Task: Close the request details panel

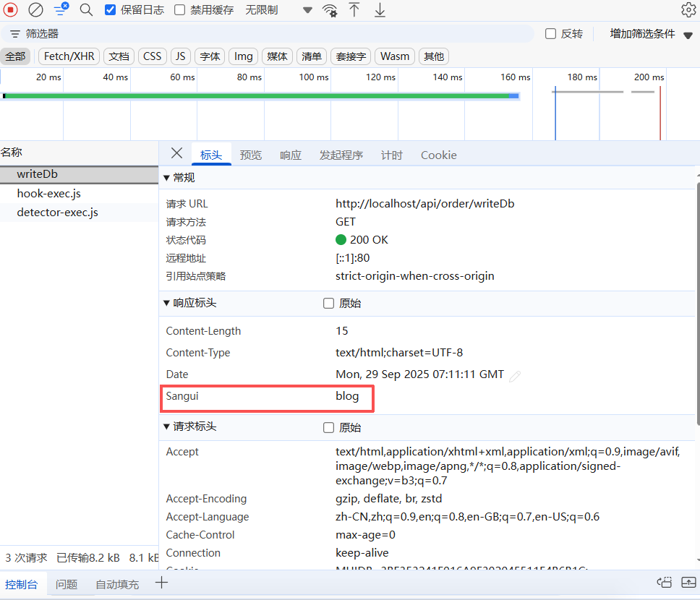Action: tap(176, 153)
